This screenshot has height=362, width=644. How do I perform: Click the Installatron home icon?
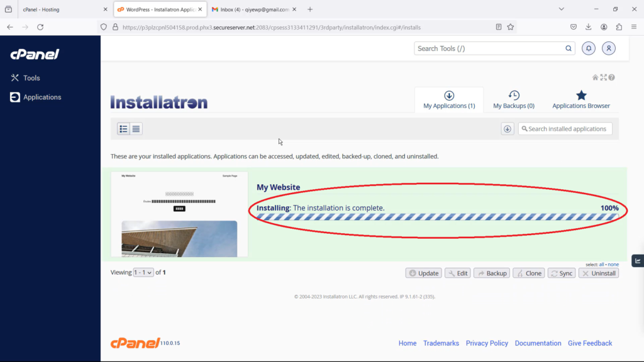(x=595, y=77)
